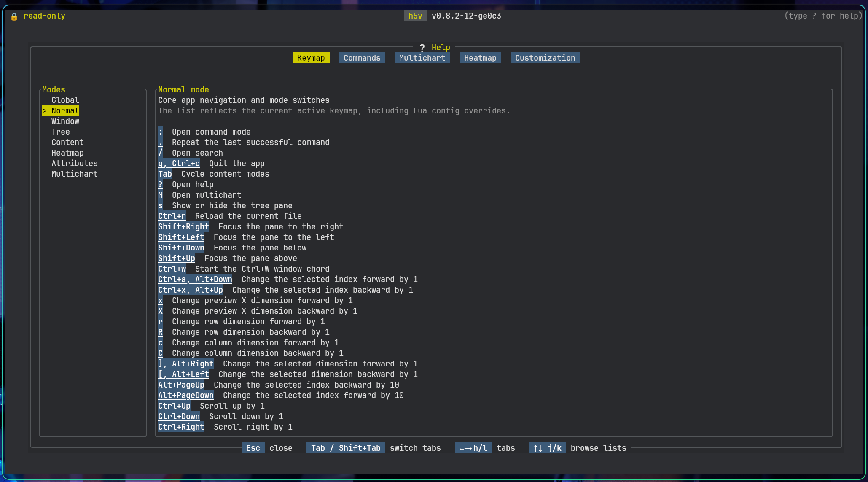This screenshot has width=868, height=482.
Task: Click the h5v application badge
Action: click(415, 16)
